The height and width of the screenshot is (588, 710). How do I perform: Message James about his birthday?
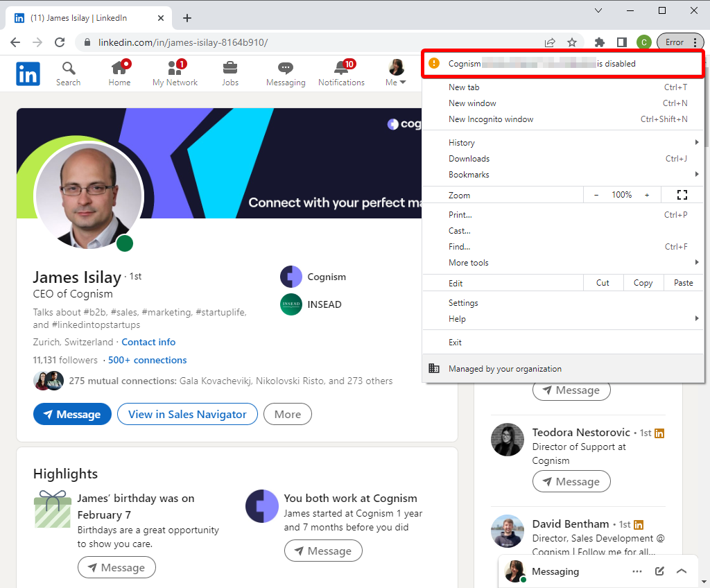coord(116,568)
